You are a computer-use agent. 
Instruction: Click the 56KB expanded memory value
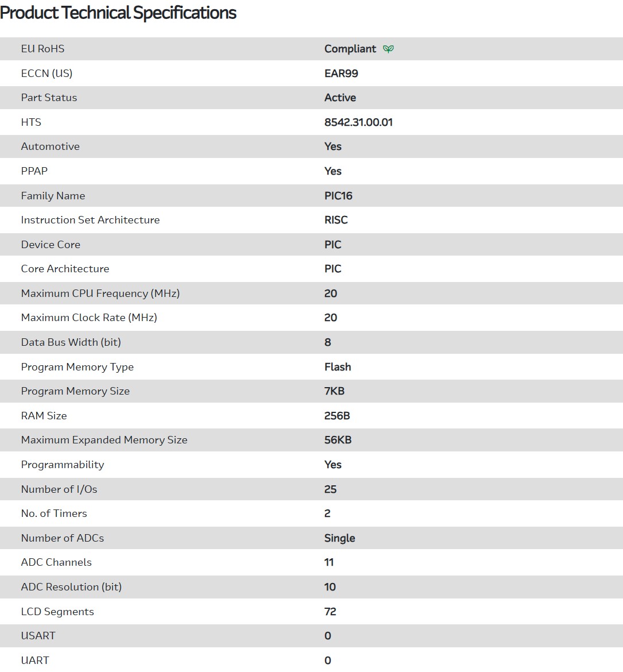(338, 440)
